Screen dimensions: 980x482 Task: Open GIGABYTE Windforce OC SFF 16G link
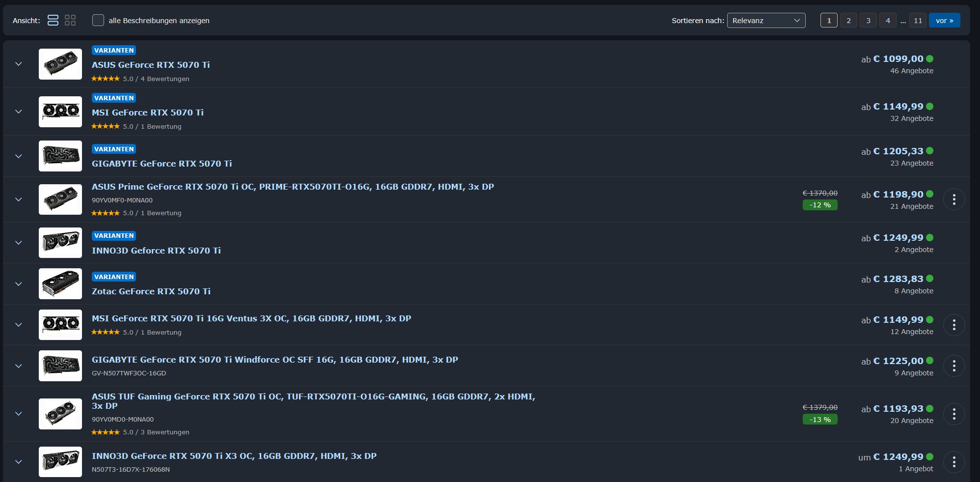coord(275,360)
